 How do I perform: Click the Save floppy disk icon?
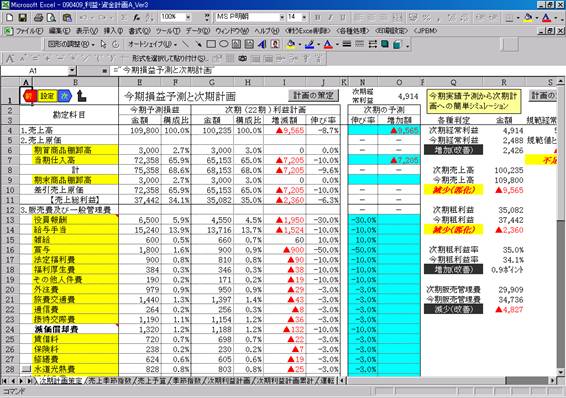click(x=22, y=17)
